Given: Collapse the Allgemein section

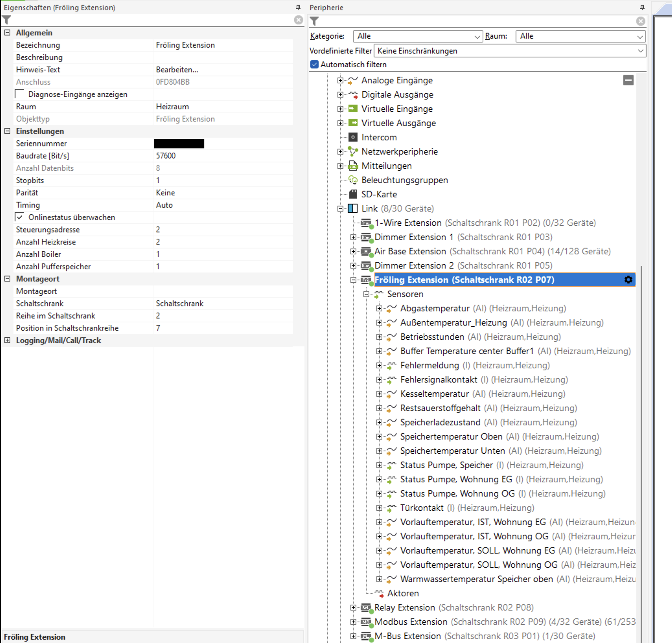Looking at the screenshot, I should 7,33.
